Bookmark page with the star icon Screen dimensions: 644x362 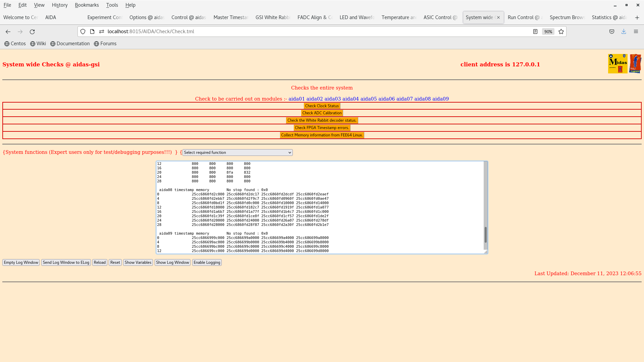coord(561,32)
